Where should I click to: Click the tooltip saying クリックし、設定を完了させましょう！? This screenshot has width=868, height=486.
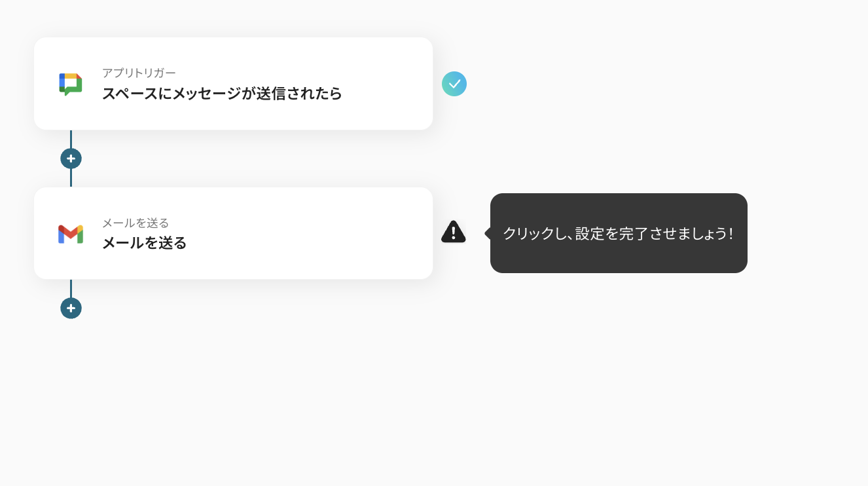(619, 233)
